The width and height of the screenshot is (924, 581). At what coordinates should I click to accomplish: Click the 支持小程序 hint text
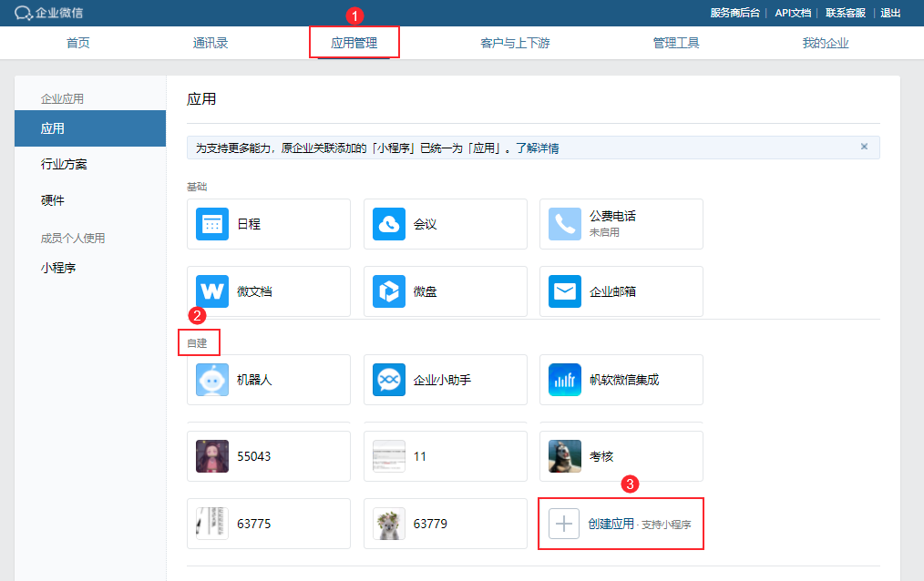point(666,525)
